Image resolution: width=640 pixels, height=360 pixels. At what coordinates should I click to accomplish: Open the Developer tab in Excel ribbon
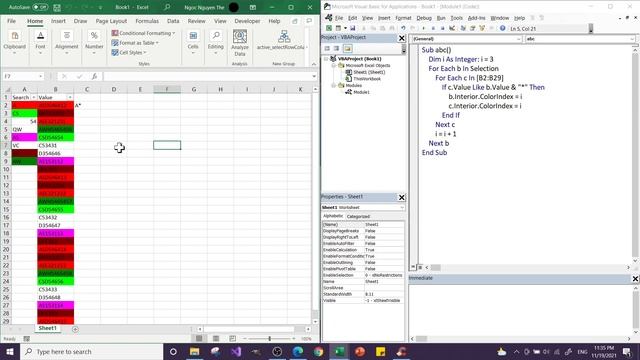coord(247,21)
